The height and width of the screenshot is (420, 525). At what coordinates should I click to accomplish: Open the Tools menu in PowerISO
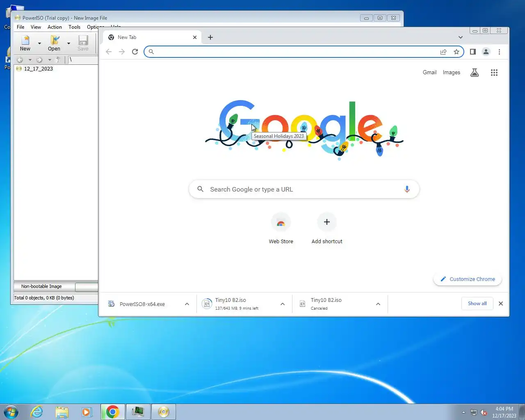[x=74, y=27]
